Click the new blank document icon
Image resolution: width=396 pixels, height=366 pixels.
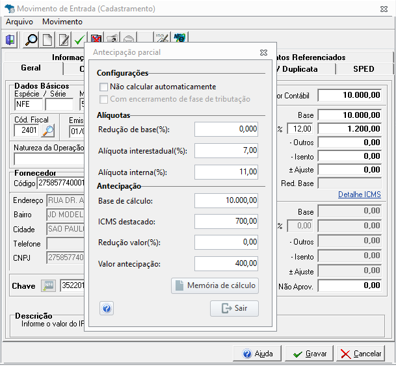pos(47,40)
